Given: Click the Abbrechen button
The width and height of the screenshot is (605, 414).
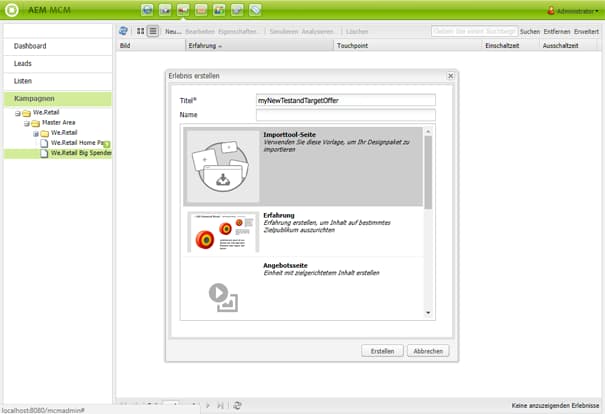Looking at the screenshot, I should [428, 351].
